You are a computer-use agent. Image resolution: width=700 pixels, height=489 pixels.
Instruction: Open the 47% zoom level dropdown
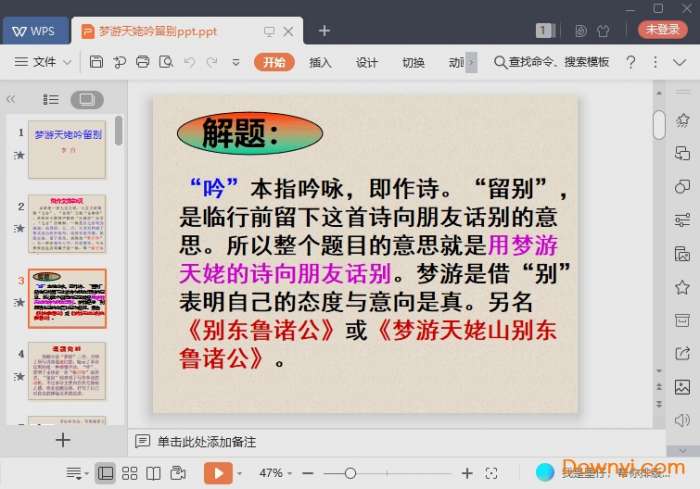[275, 473]
